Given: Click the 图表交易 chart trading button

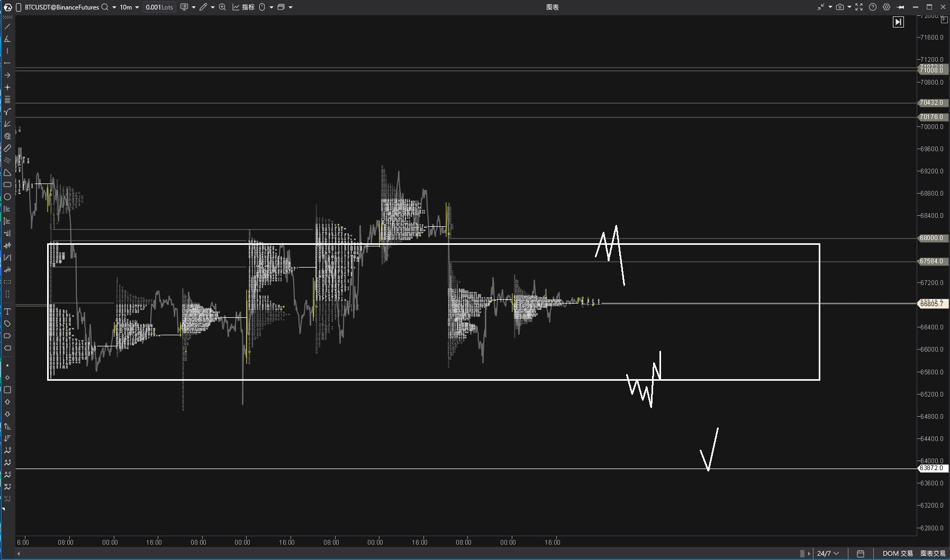Looking at the screenshot, I should click(933, 553).
